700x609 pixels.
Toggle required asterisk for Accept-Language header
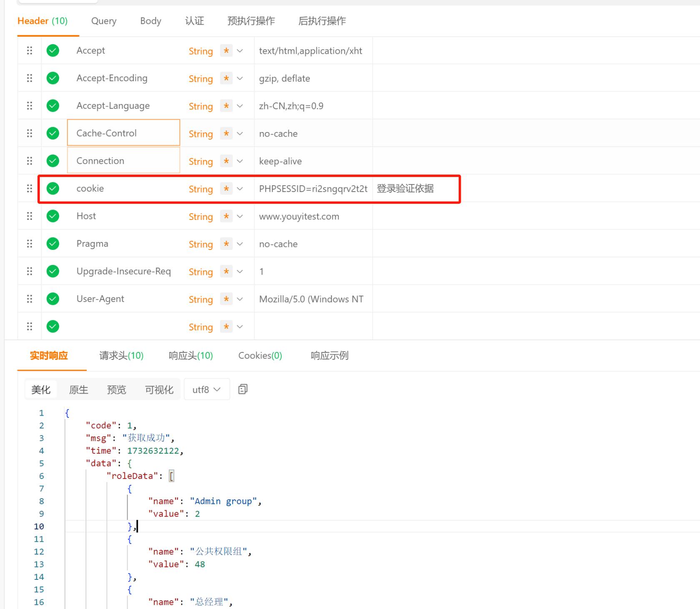tap(226, 105)
